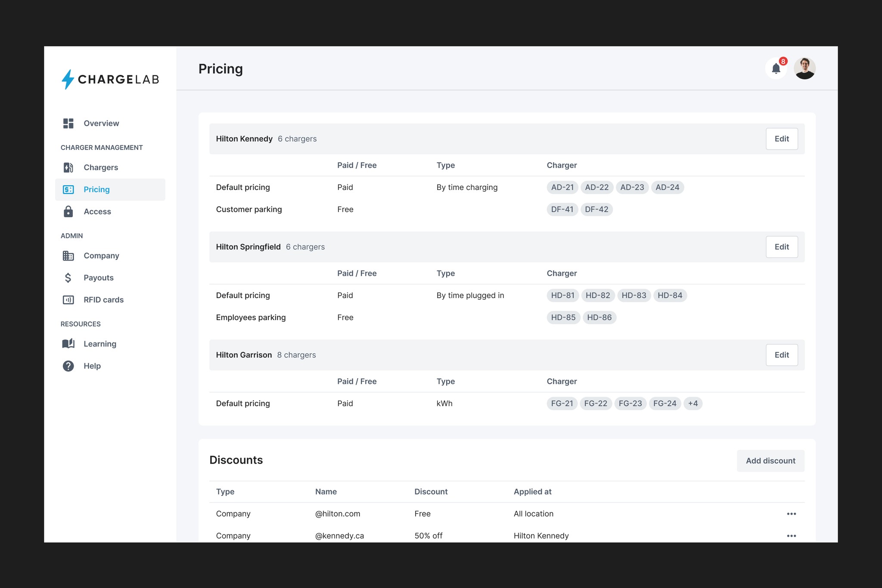Edit Hilton Springfield pricing
882x588 pixels.
tap(781, 247)
